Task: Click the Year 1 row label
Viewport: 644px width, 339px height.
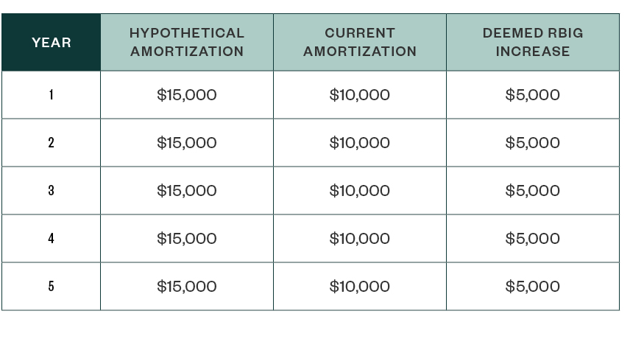Action: (x=52, y=95)
